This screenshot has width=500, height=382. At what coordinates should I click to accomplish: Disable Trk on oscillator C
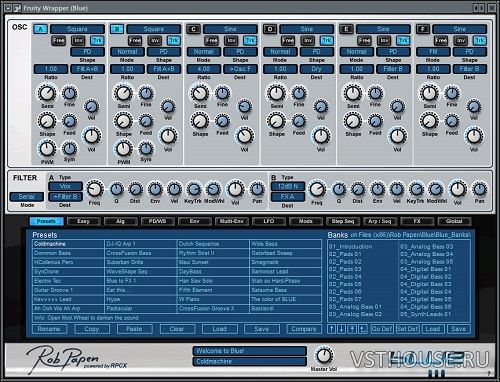click(250, 41)
